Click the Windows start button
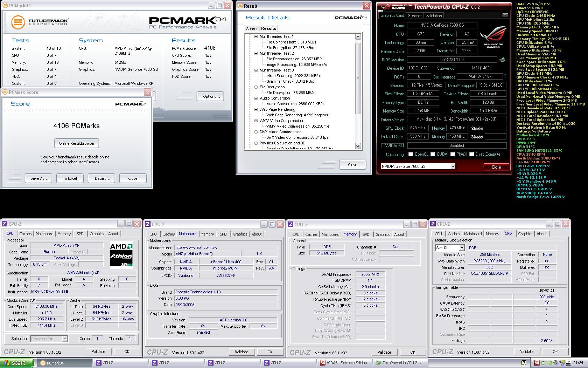Viewport: 588px width, 368px height. pos(17,363)
